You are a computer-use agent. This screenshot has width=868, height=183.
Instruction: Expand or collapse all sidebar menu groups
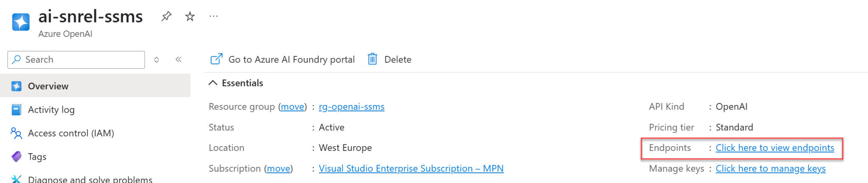(x=156, y=60)
